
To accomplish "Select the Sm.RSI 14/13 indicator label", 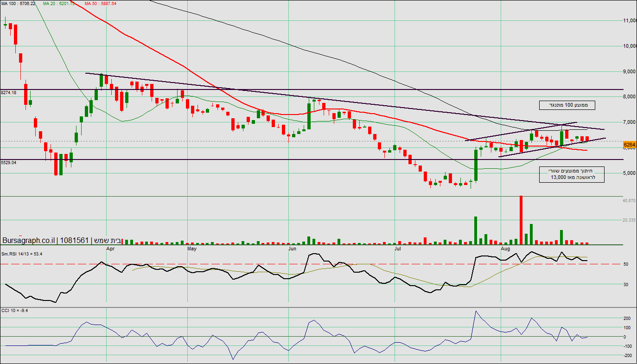I will click(22, 254).
